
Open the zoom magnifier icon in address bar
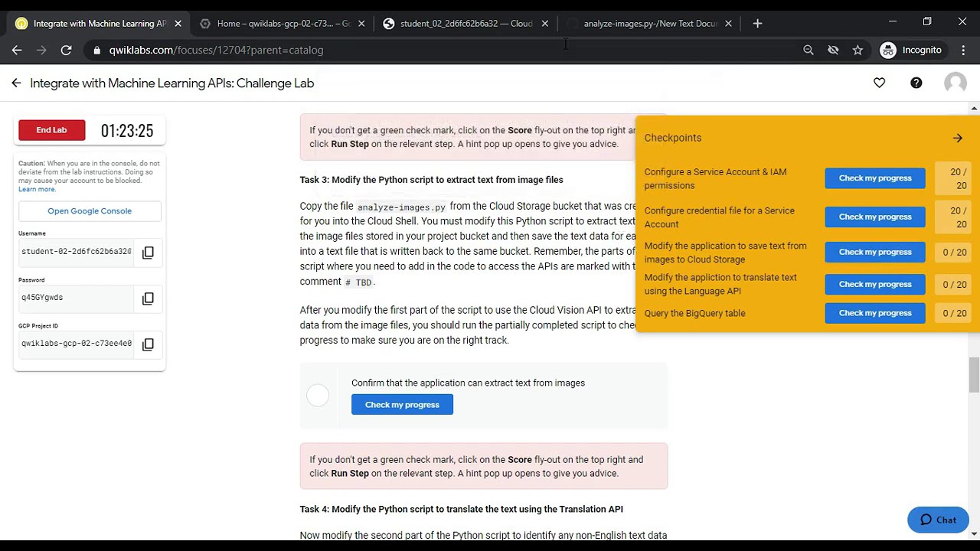[x=808, y=50]
